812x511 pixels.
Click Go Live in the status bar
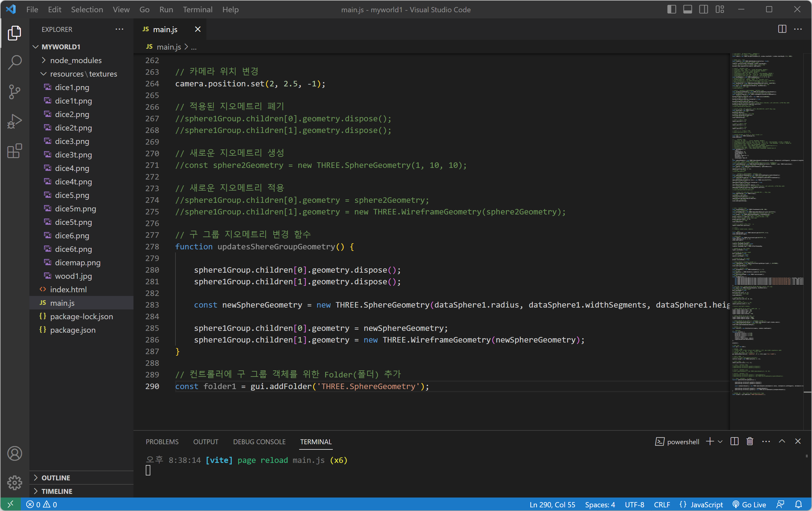[749, 504]
